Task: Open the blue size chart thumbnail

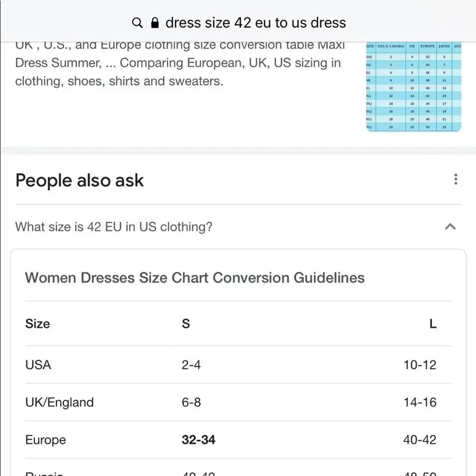Action: tap(414, 87)
